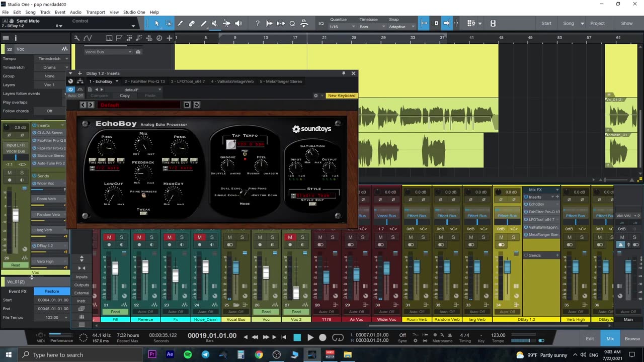The width and height of the screenshot is (644, 362).
Task: Select the Bend tool
Action: point(226,23)
